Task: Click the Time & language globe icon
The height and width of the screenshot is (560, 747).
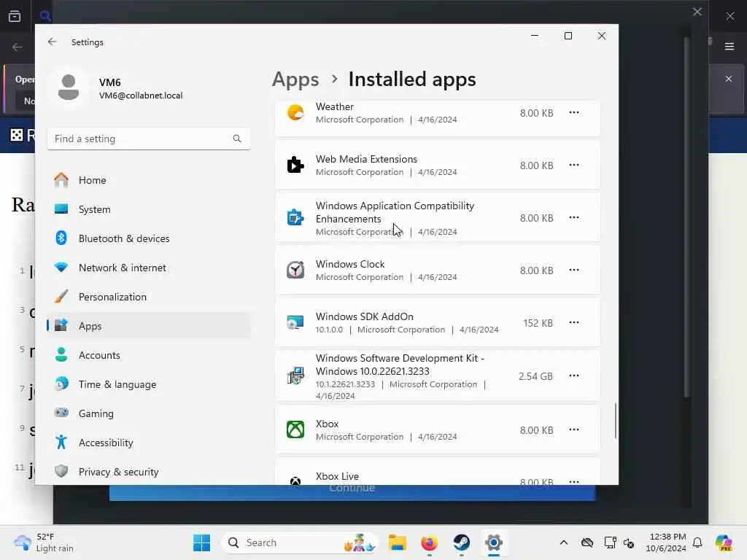Action: 61,384
